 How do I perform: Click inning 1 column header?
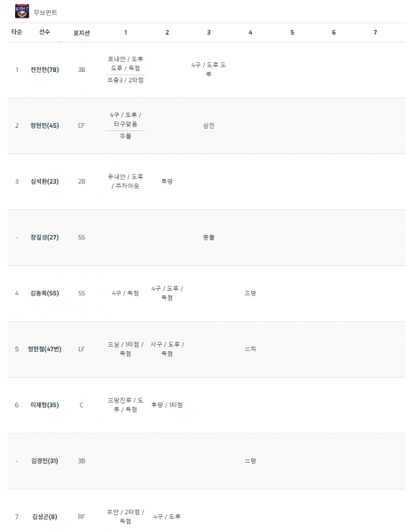pos(125,32)
